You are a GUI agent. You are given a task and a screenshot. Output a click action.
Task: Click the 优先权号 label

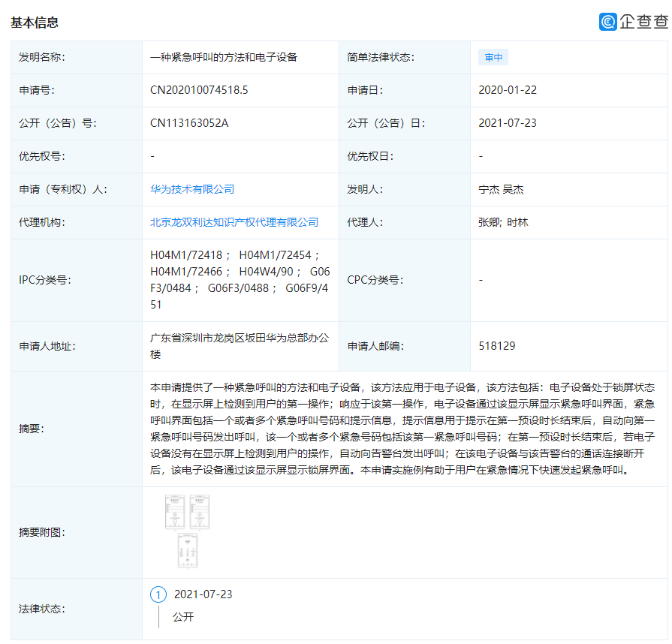pos(41,156)
